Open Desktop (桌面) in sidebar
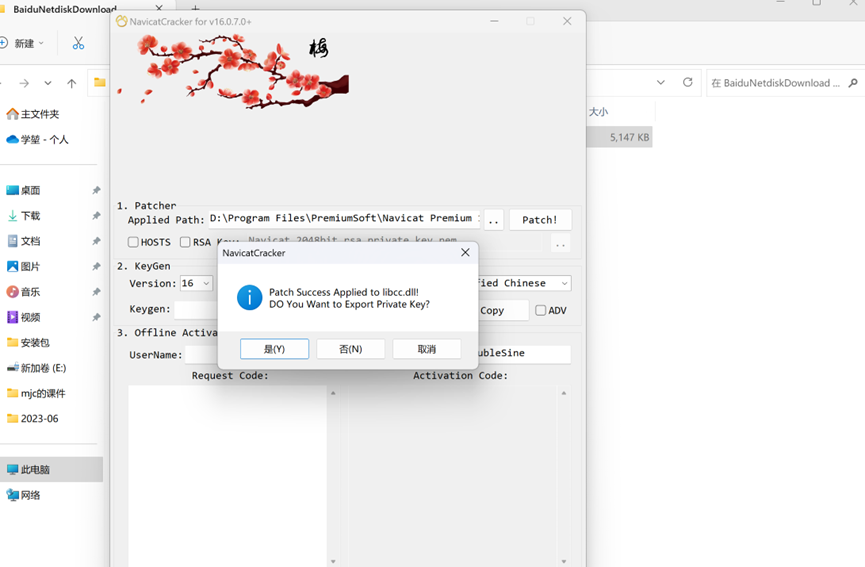Screen dimensions: 865x567 (23, 190)
